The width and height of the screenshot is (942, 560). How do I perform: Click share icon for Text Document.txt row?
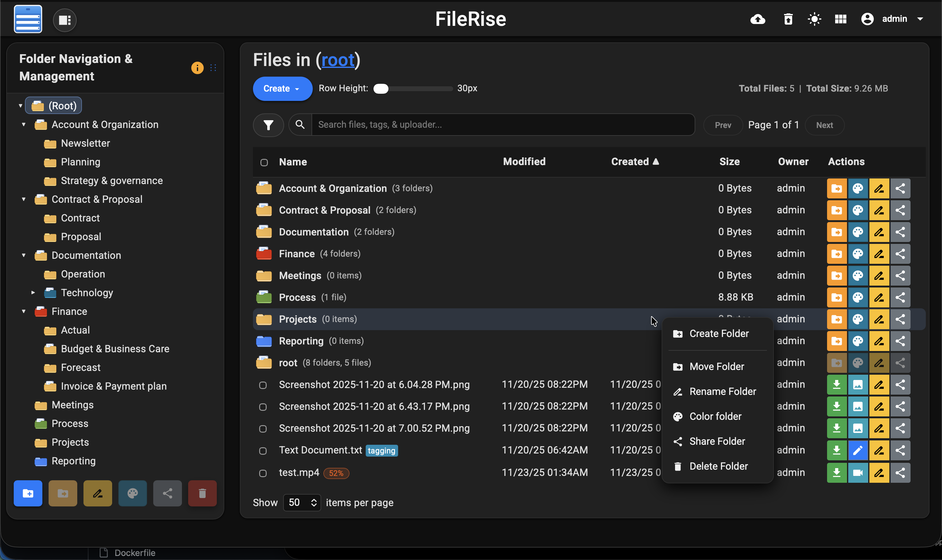[900, 450]
